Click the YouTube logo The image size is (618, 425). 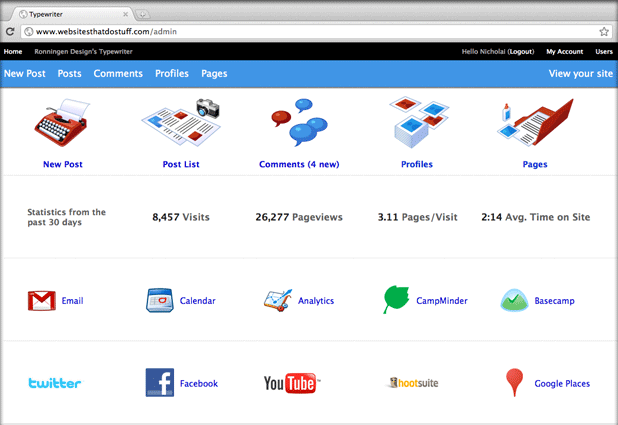(x=292, y=383)
